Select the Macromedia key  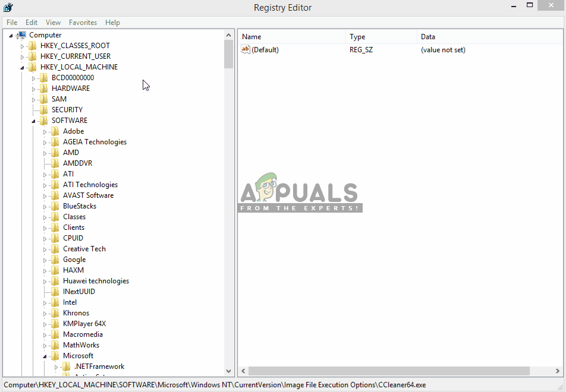click(x=83, y=334)
